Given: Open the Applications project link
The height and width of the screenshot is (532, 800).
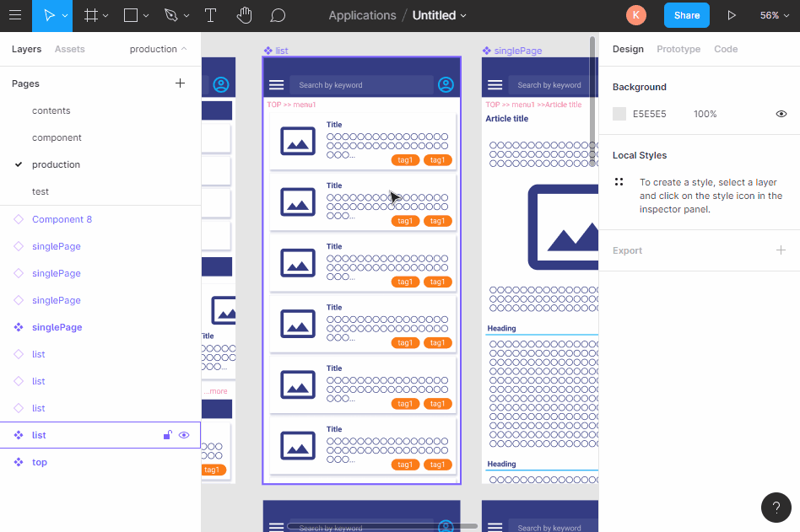Looking at the screenshot, I should 362,15.
